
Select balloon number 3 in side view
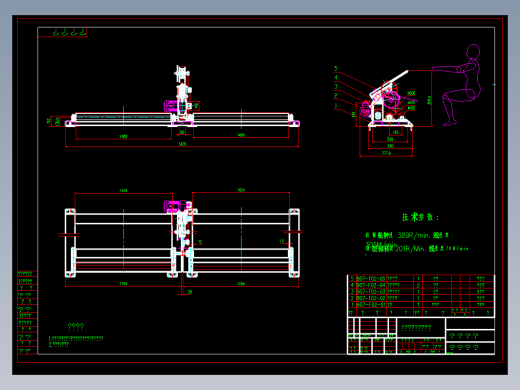[x=336, y=86]
